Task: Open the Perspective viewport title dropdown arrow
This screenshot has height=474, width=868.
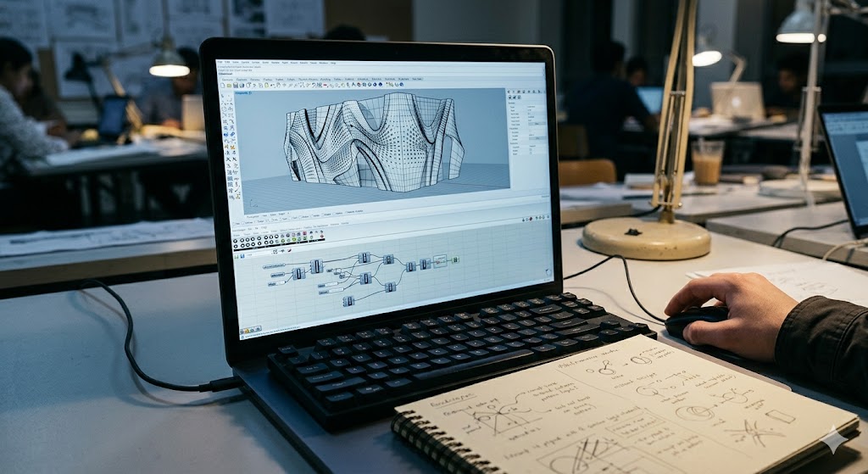Action: point(251,93)
